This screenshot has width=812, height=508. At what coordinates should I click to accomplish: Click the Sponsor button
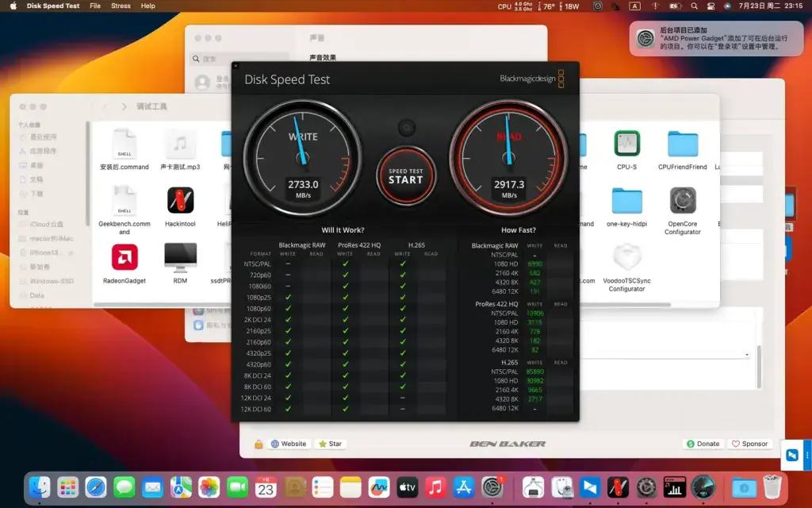coord(749,444)
